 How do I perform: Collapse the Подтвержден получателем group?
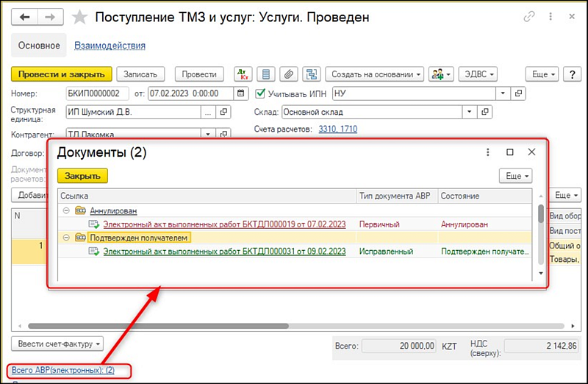(x=65, y=238)
